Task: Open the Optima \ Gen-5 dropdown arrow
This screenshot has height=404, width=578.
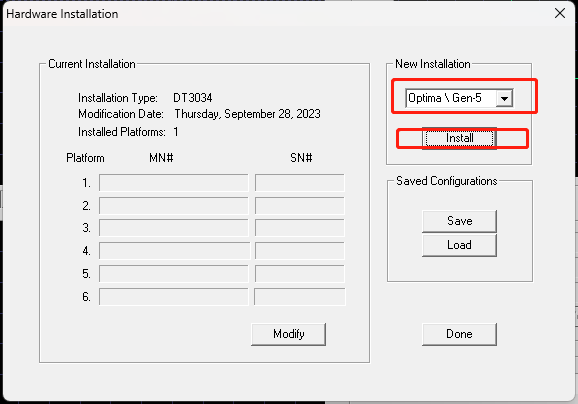Action: pyautogui.click(x=504, y=98)
